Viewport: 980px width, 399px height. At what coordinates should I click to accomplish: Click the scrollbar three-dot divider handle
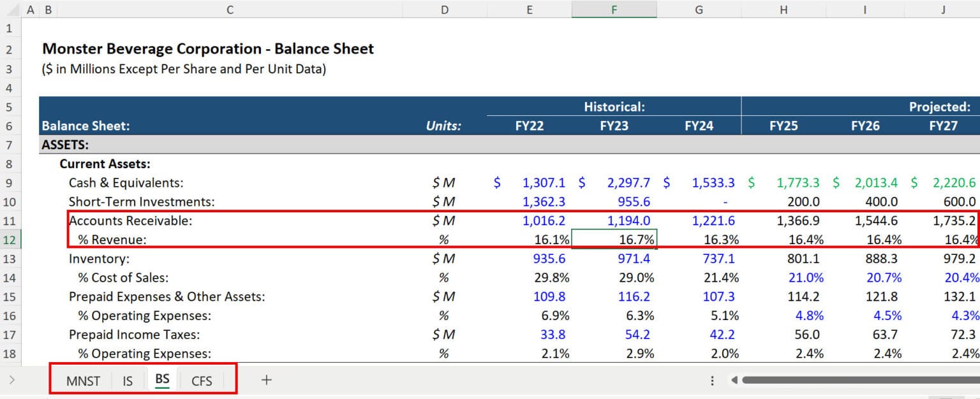click(x=712, y=381)
